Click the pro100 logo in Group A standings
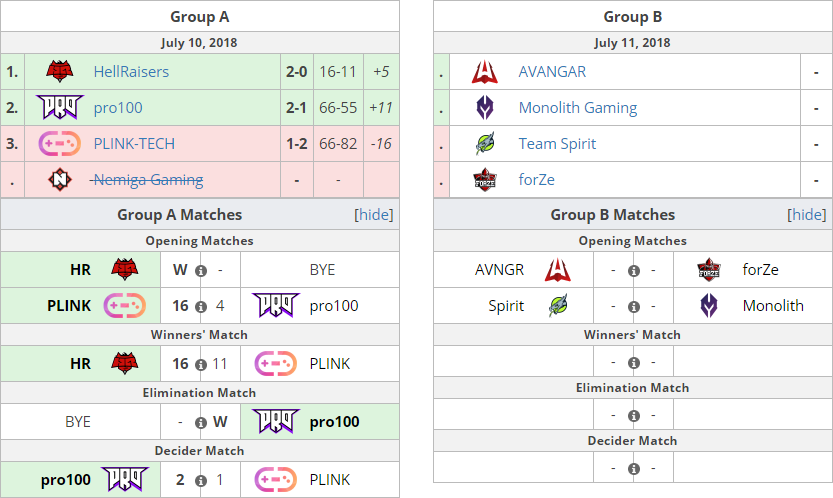 pos(60,107)
